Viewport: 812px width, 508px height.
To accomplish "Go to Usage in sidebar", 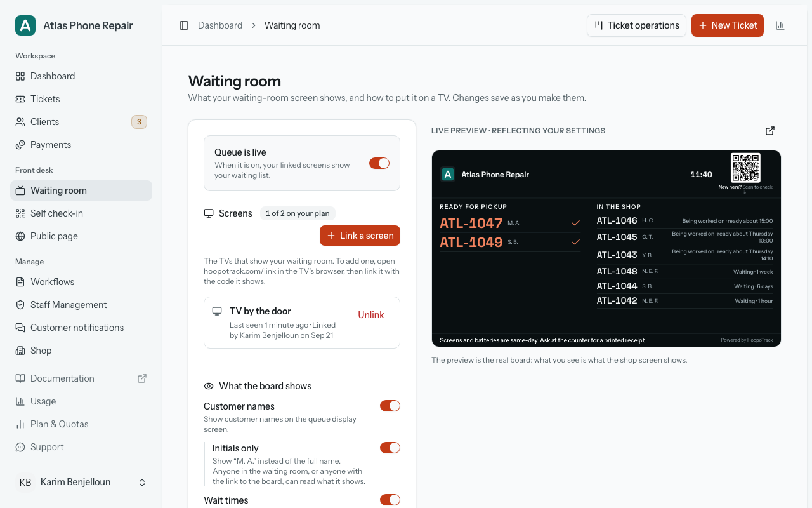I will point(81,401).
